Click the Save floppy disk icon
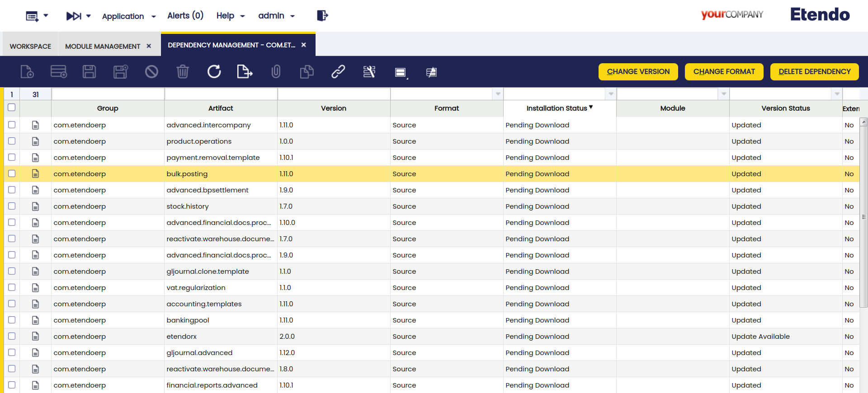 coord(89,71)
